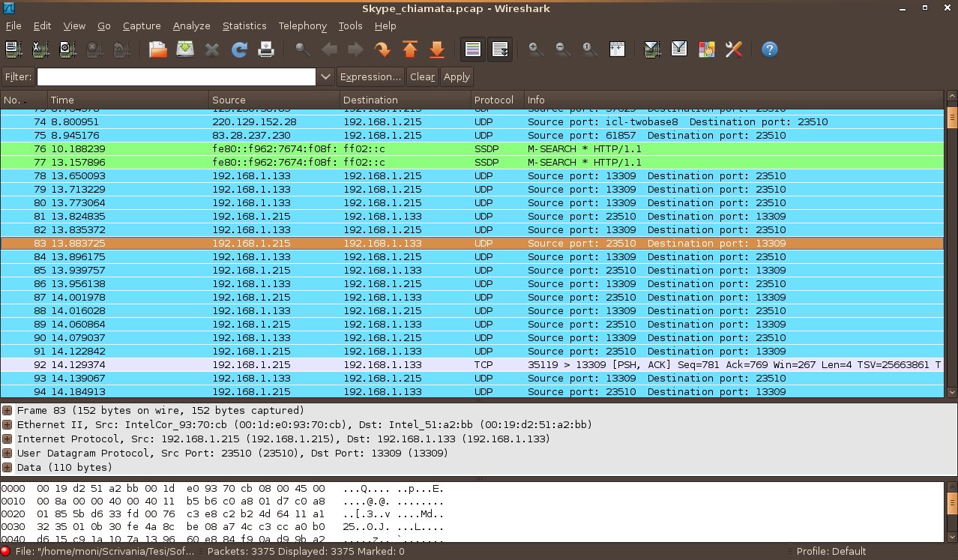This screenshot has width=958, height=560.
Task: Expand the Internet Protocol section
Action: coord(7,439)
